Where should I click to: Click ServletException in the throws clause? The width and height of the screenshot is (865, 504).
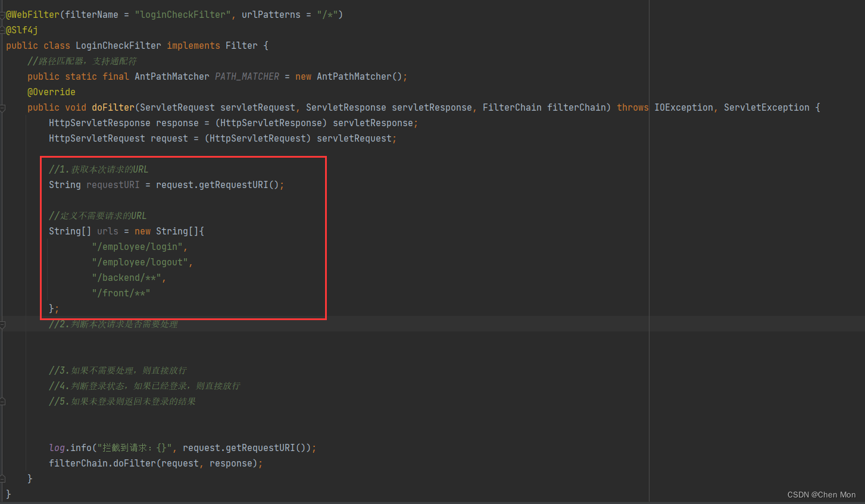767,107
